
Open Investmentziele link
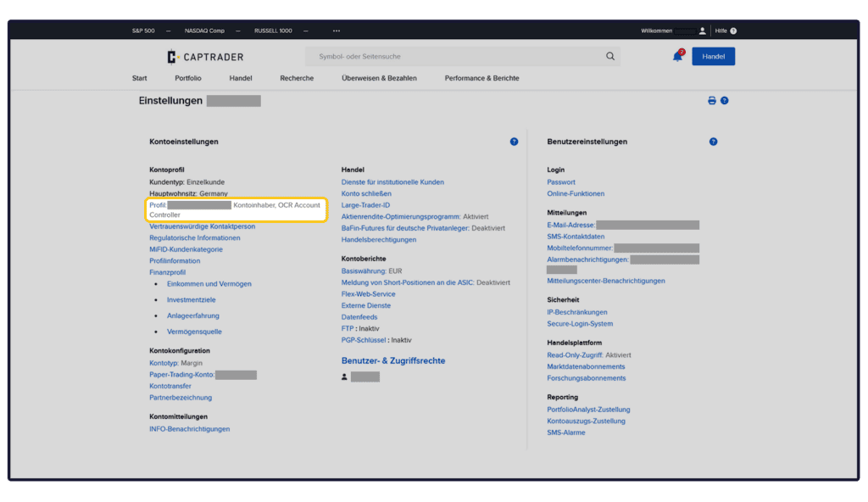coord(191,300)
